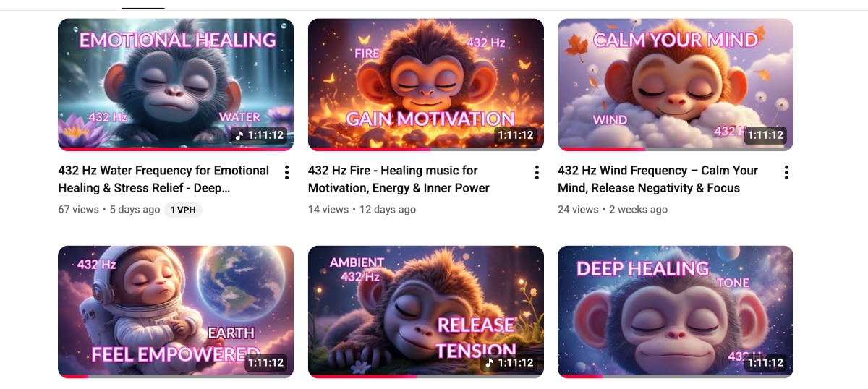This screenshot has width=868, height=389.
Task: Click the 1 VPH badge
Action: [183, 210]
